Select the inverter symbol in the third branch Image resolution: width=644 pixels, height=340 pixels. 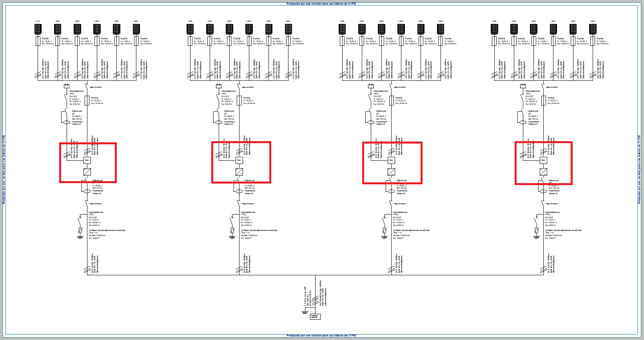click(x=391, y=172)
